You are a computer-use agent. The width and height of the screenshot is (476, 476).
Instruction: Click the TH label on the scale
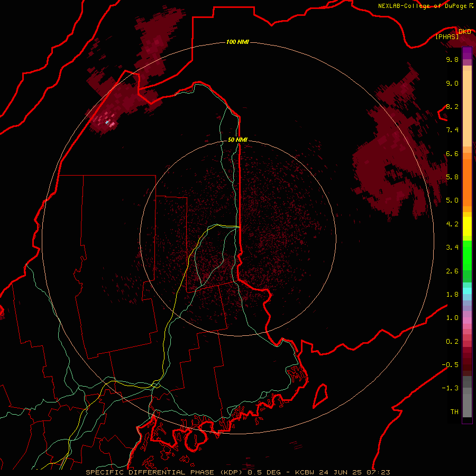click(x=454, y=412)
